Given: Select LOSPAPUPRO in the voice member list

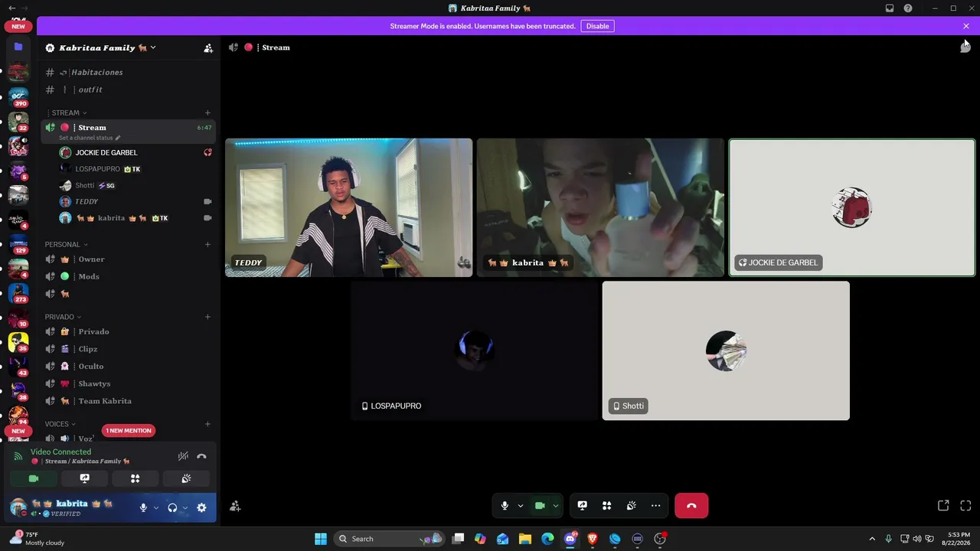Looking at the screenshot, I should point(136,169).
